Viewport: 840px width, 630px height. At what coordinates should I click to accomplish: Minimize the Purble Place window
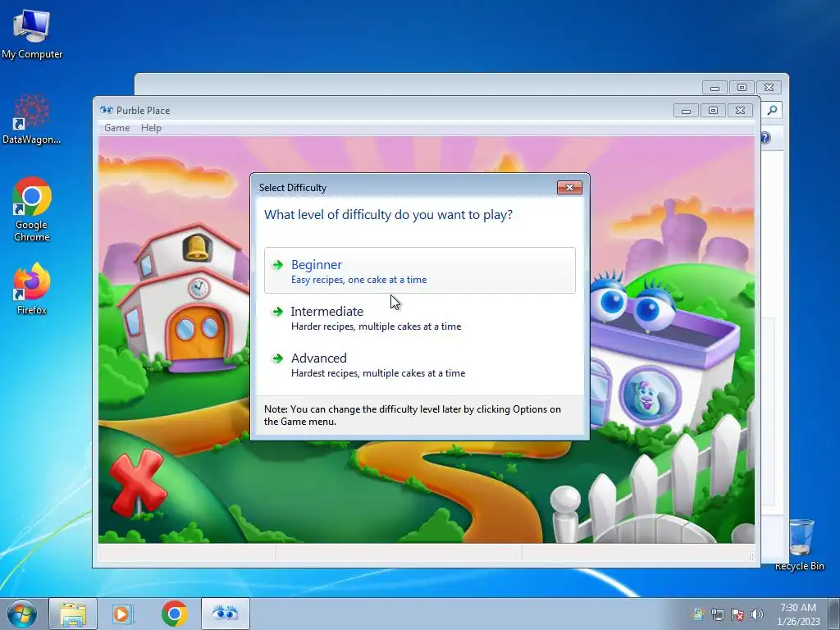tap(686, 111)
